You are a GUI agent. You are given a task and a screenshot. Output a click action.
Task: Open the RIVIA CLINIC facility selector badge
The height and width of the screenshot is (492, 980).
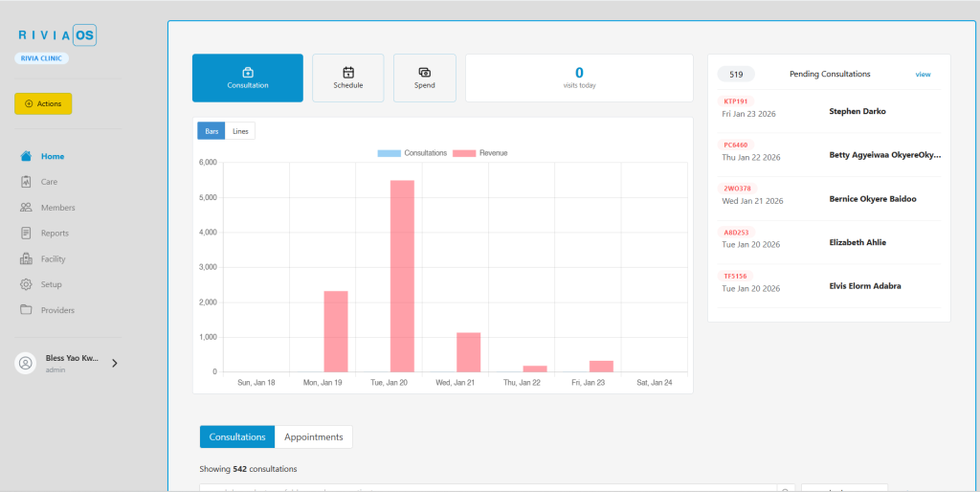pos(41,58)
